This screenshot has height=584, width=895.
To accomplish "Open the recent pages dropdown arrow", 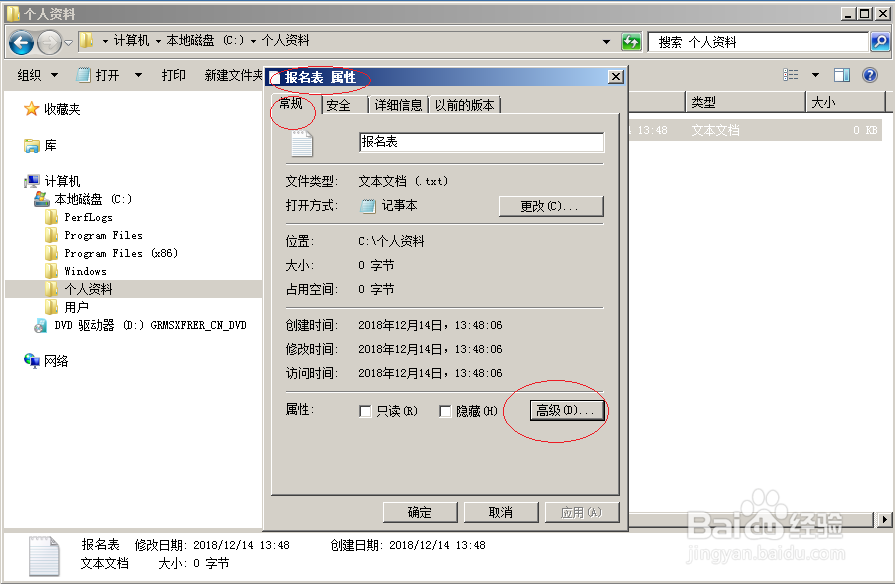I will [68, 43].
